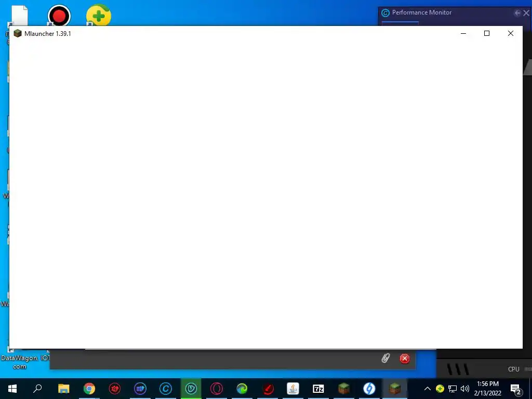Open Microsoft Edge from taskbar
The image size is (532, 399).
(x=242, y=389)
